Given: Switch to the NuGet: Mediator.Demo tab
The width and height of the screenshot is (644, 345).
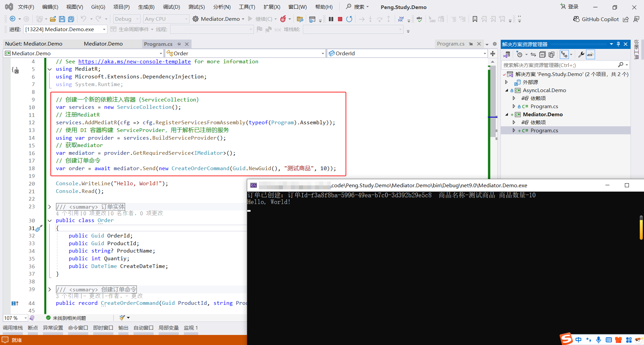Looking at the screenshot, I should click(34, 44).
